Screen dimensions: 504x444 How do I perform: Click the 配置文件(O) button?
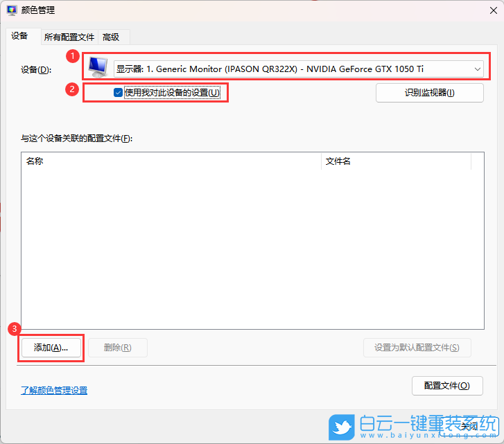tap(447, 386)
